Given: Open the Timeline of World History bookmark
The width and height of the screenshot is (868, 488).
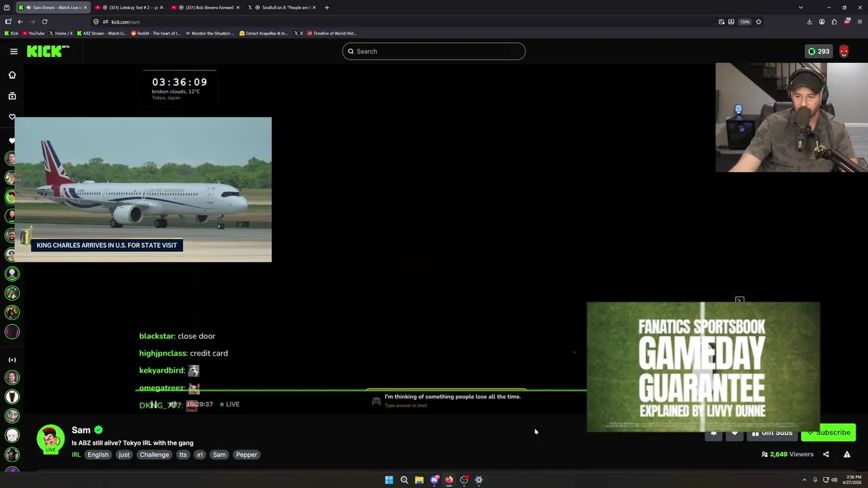Looking at the screenshot, I should point(332,33).
